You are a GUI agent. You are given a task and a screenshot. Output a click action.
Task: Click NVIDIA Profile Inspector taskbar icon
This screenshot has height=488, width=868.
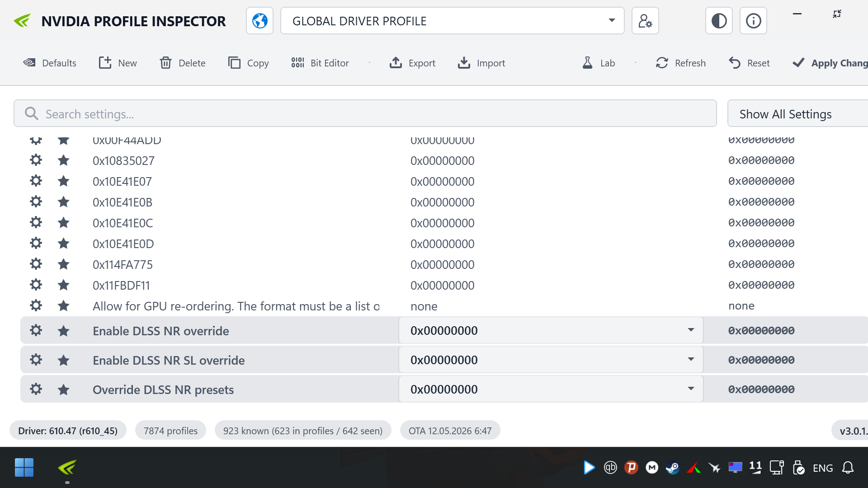pyautogui.click(x=67, y=467)
